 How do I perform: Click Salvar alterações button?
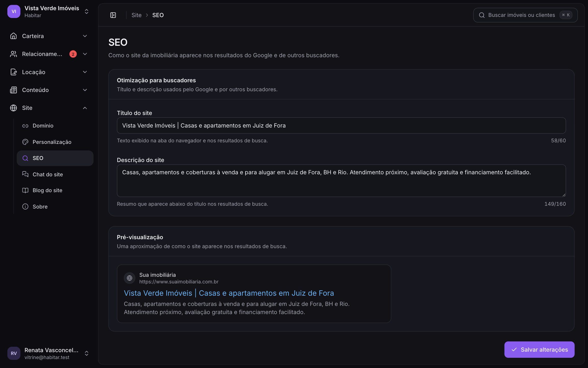click(x=539, y=350)
